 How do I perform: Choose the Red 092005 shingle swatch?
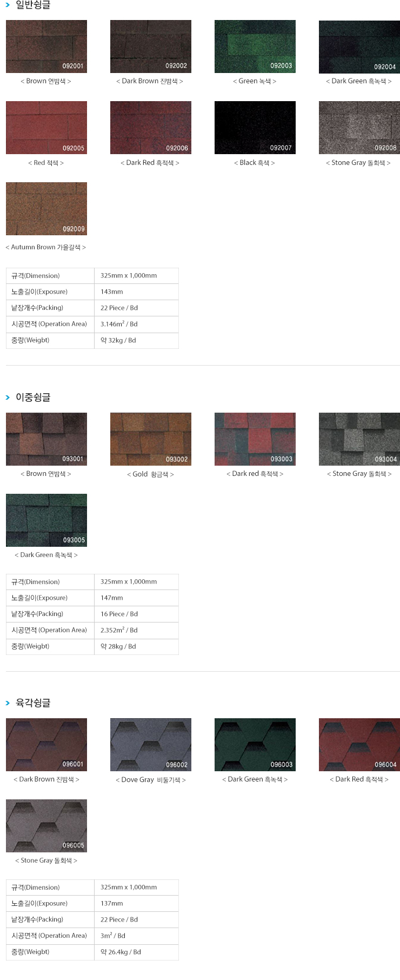point(46,128)
